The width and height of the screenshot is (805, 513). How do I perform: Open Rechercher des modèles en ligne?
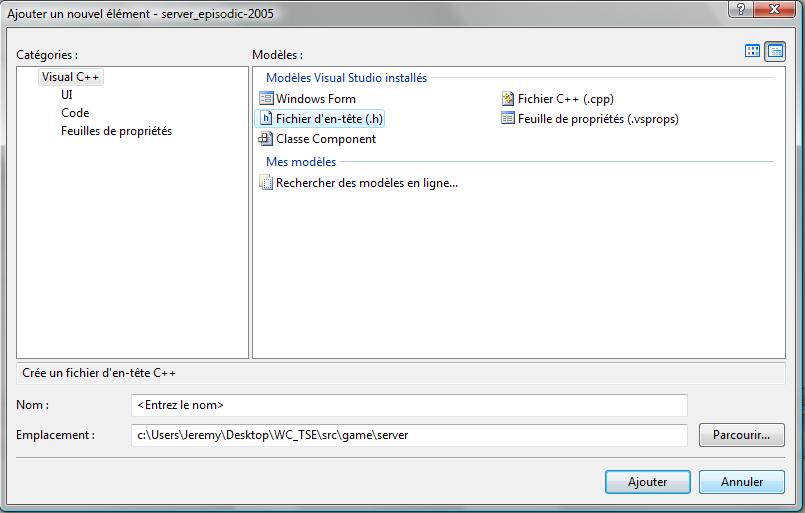coord(367,183)
